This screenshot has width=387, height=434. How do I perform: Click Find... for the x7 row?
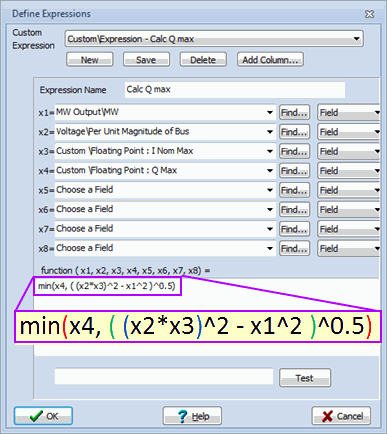pyautogui.click(x=294, y=229)
